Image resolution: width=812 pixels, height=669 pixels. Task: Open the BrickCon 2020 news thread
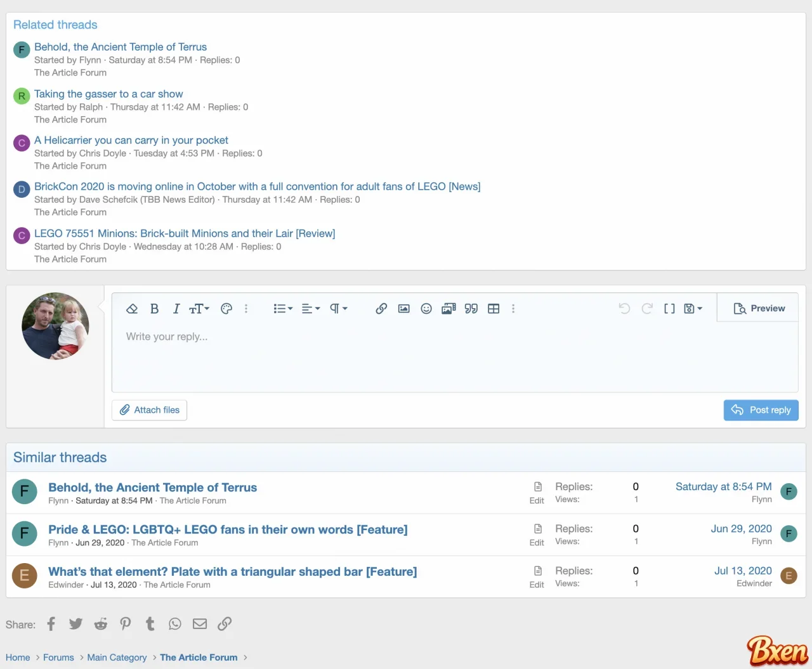[258, 186]
